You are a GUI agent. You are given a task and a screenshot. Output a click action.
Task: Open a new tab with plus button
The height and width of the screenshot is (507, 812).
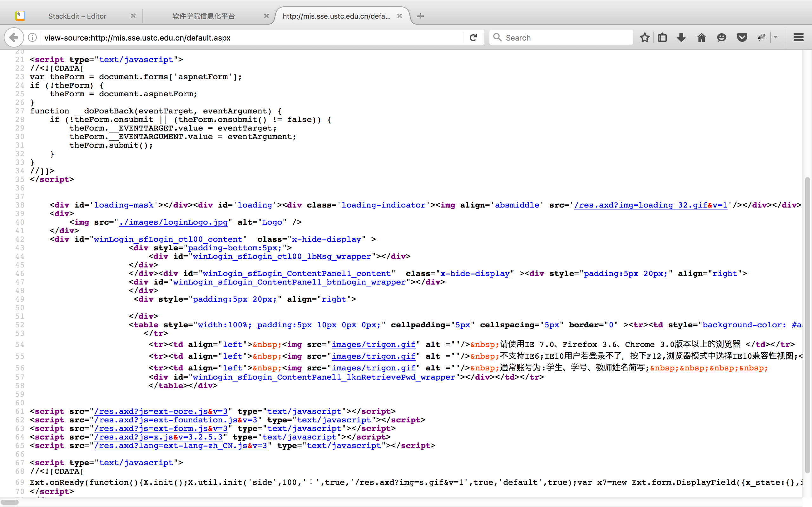[x=420, y=16]
